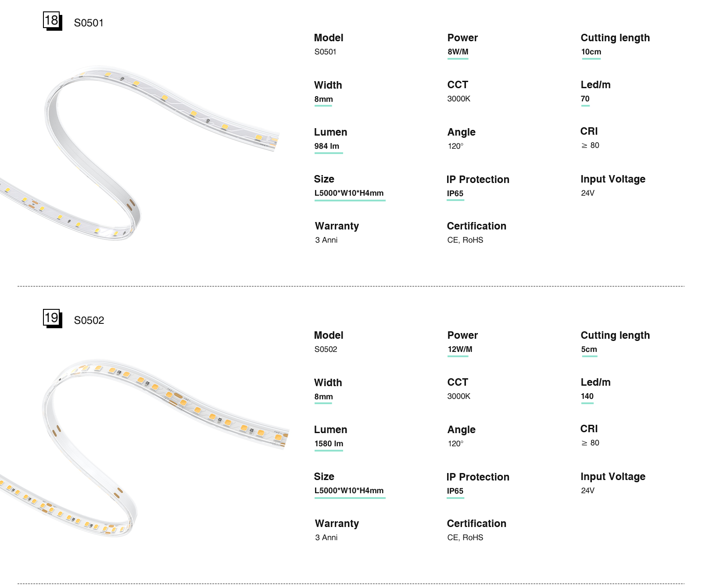
Task: Click the 5cm cutting length value
Action: pyautogui.click(x=589, y=349)
